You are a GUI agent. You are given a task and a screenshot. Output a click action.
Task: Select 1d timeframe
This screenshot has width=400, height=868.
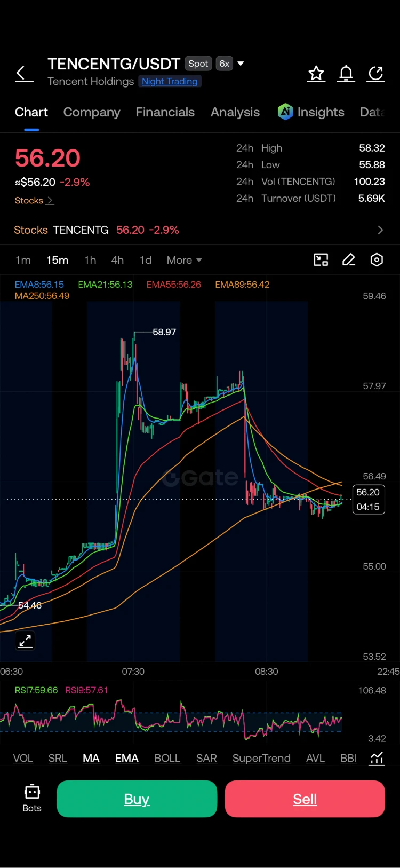point(146,260)
